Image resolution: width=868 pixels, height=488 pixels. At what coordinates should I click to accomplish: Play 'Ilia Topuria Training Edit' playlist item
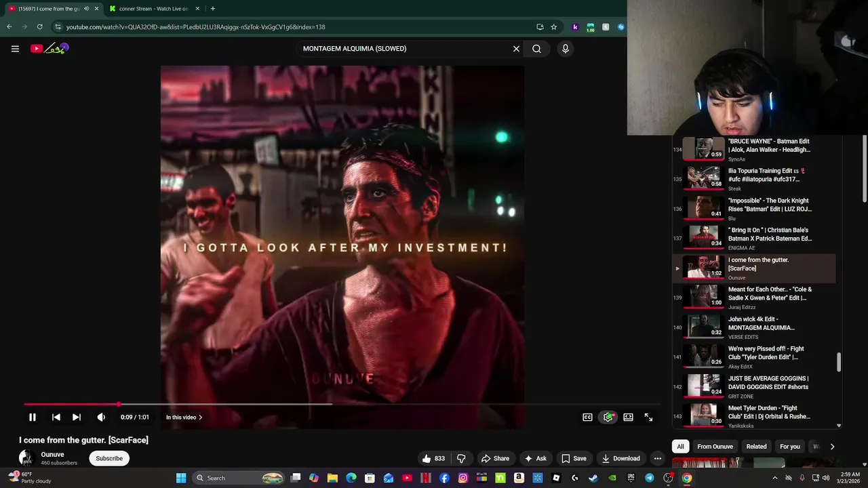pos(754,179)
